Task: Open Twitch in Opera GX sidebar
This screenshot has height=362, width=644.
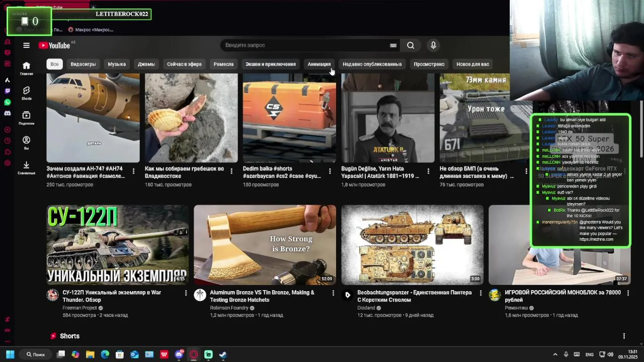Action: point(7,91)
